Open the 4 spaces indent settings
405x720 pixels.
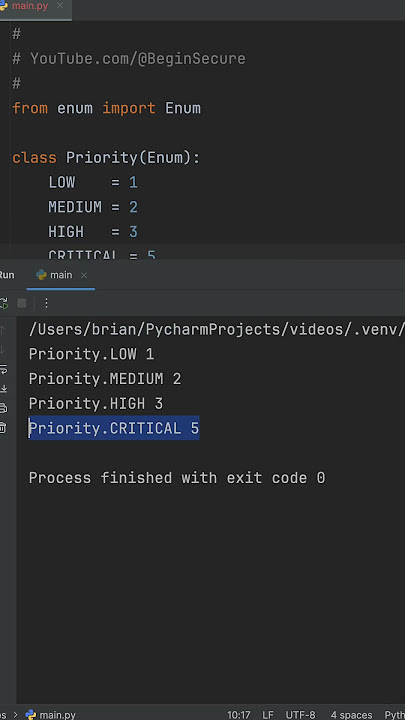tap(351, 715)
